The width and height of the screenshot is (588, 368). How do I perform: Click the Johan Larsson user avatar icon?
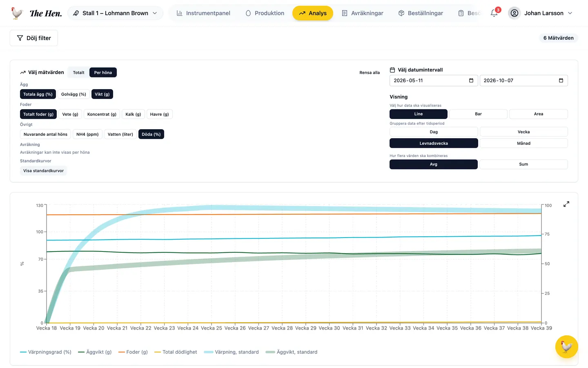[x=514, y=13]
